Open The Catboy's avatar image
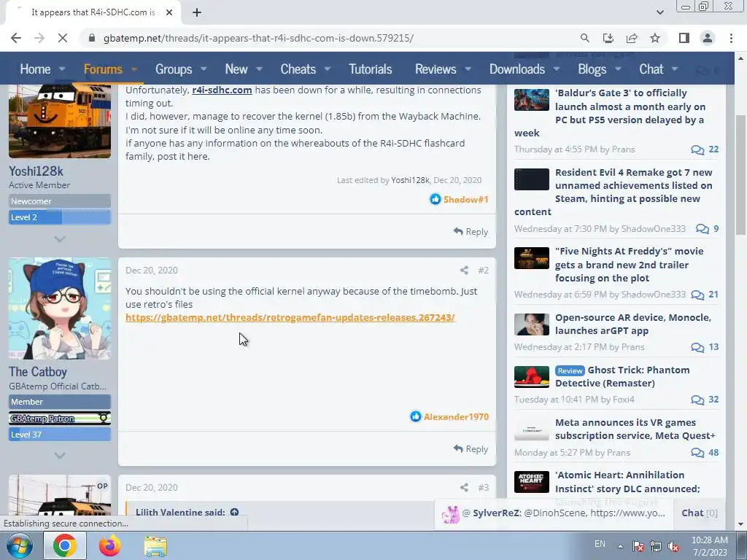The height and width of the screenshot is (560, 747). click(x=60, y=308)
